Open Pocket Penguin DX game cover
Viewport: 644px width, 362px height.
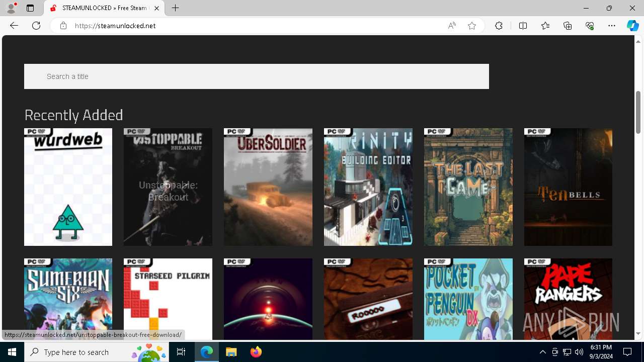coord(468,299)
